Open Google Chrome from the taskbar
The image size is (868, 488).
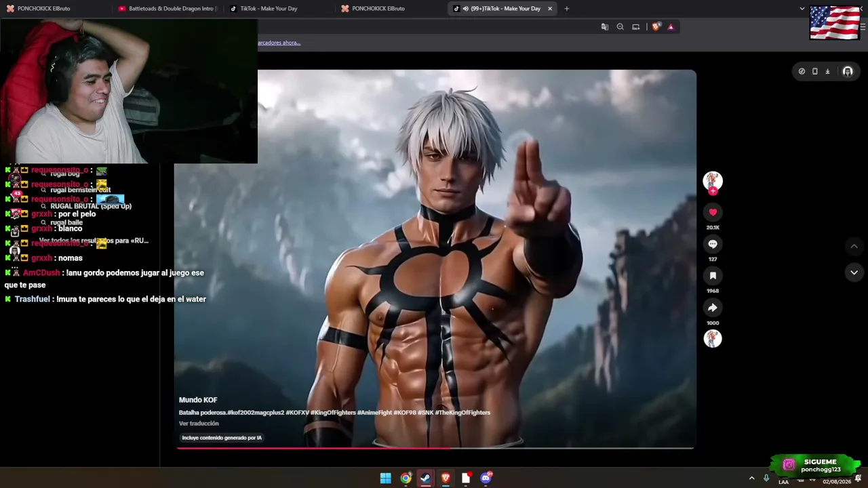[406, 479]
